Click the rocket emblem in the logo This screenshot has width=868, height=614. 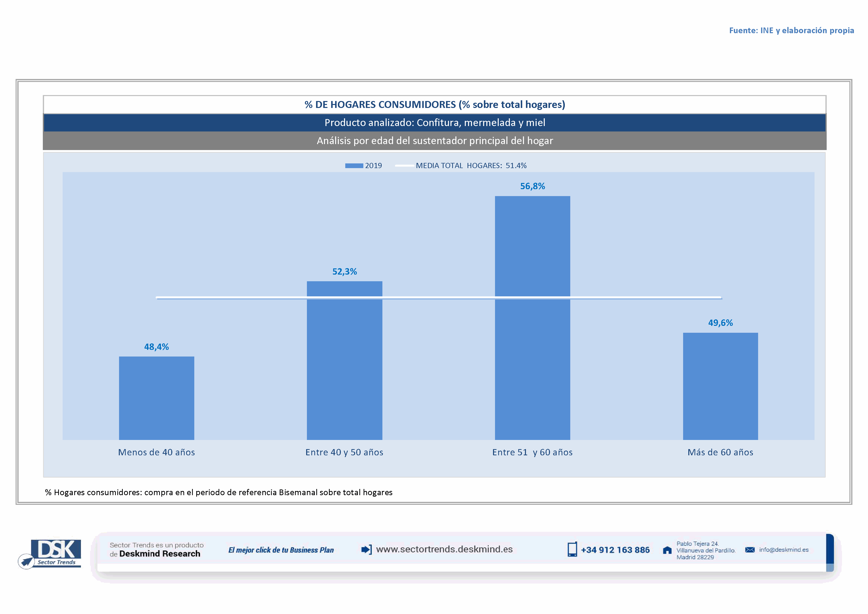(26, 562)
